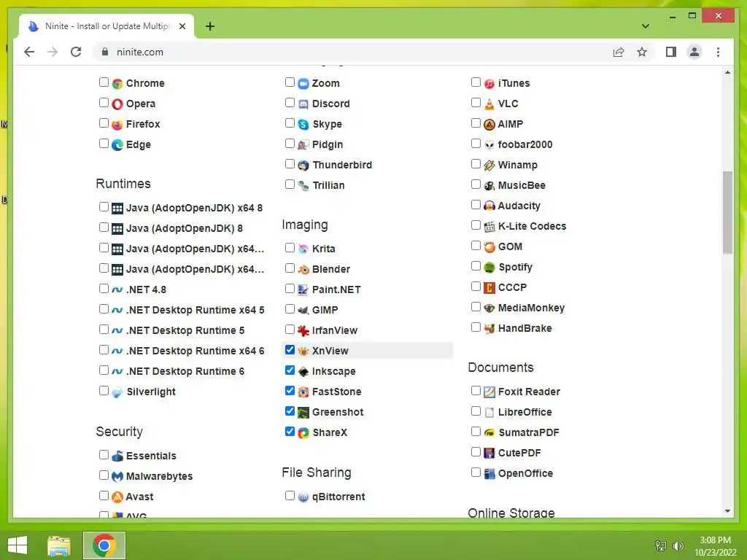Click the Zoom app icon
Viewport: 747px width, 560px height.
point(303,84)
